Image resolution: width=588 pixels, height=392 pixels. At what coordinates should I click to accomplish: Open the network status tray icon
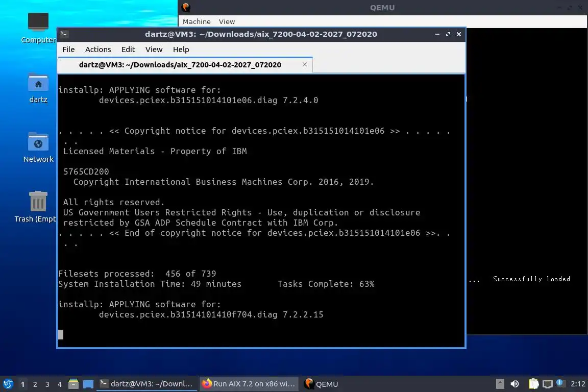point(548,384)
